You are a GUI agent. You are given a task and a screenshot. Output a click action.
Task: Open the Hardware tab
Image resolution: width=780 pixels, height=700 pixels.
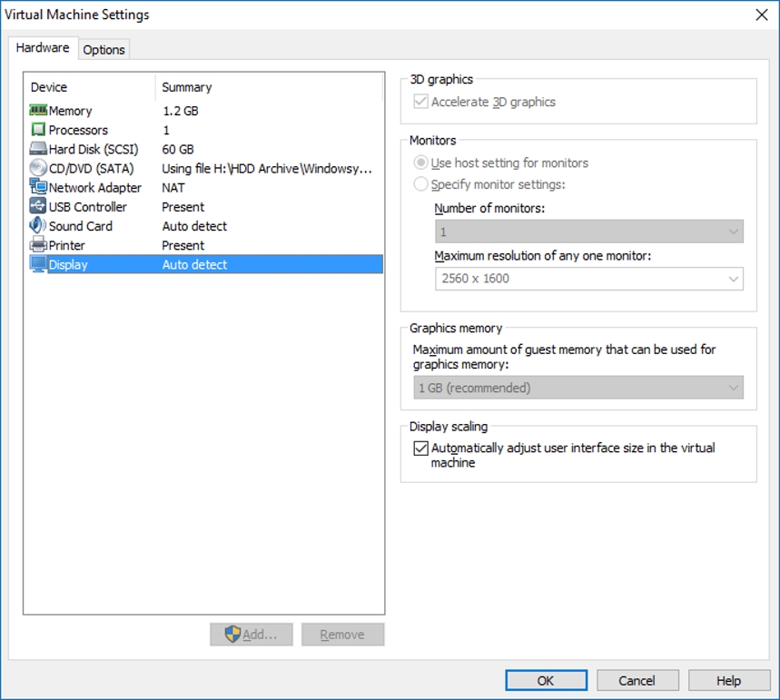[43, 48]
